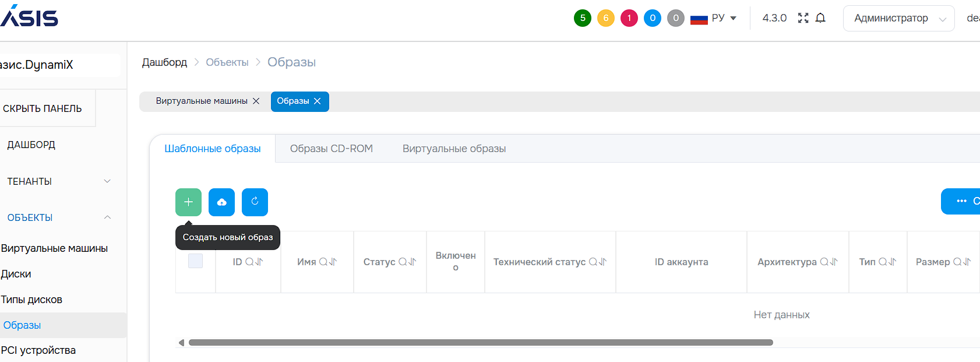Search by ID column magnifier icon
This screenshot has height=362, width=980.
click(x=249, y=262)
